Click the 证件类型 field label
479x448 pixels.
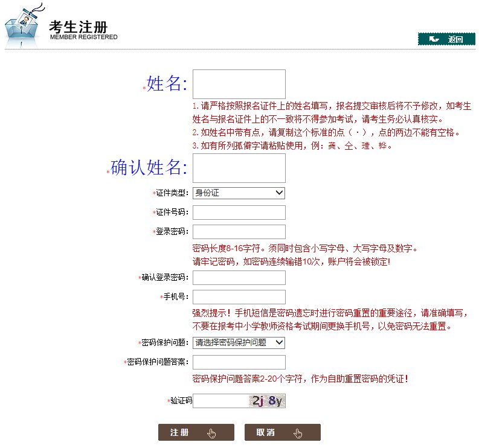click(172, 193)
